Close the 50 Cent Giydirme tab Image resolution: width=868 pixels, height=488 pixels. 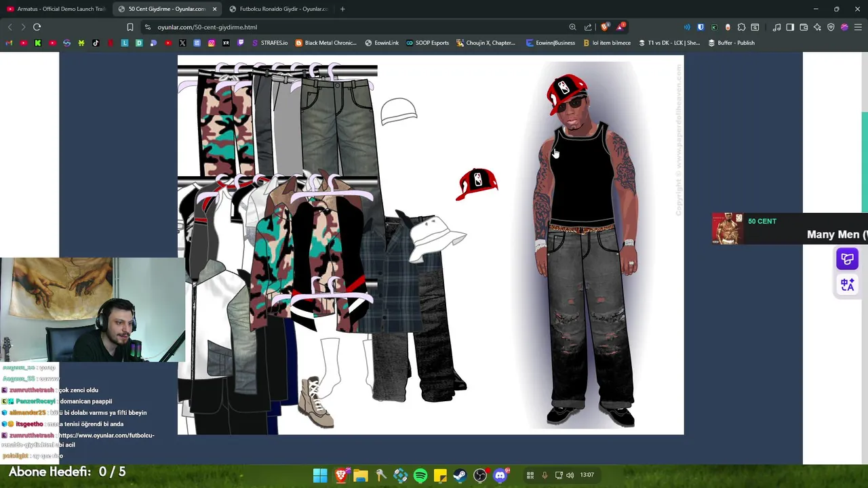click(214, 9)
